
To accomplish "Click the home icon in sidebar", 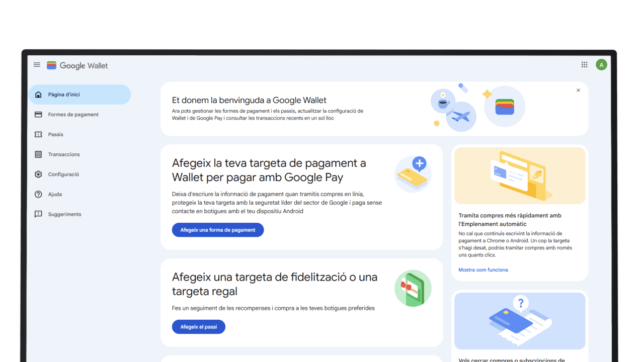I will tap(38, 95).
